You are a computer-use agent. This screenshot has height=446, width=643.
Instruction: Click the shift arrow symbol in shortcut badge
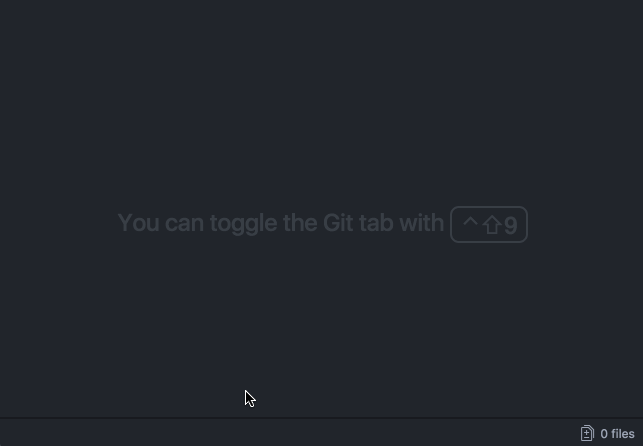coord(492,225)
